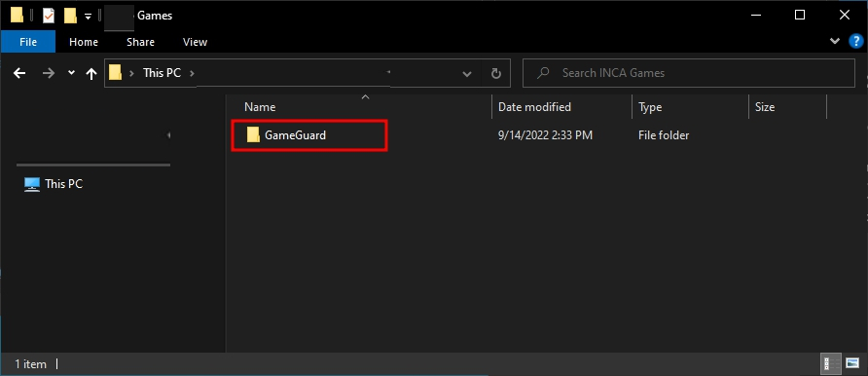Click the Search INCA Games field
The width and height of the screenshot is (868, 376).
tap(689, 72)
